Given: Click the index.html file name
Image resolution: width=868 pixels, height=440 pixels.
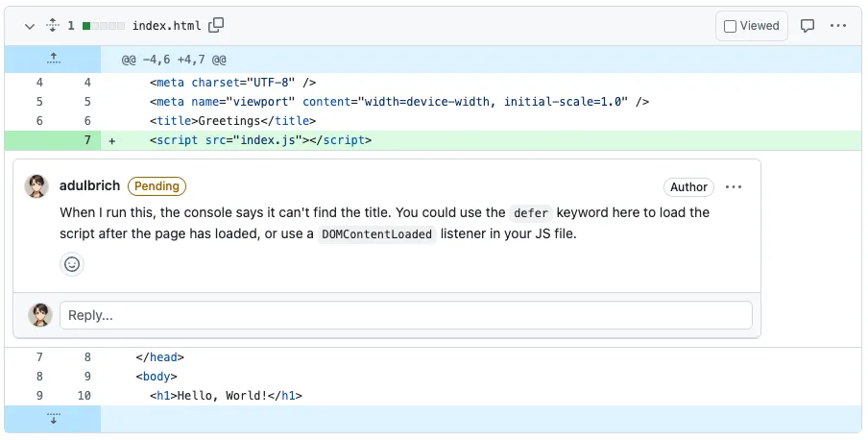Looking at the screenshot, I should coord(167,26).
